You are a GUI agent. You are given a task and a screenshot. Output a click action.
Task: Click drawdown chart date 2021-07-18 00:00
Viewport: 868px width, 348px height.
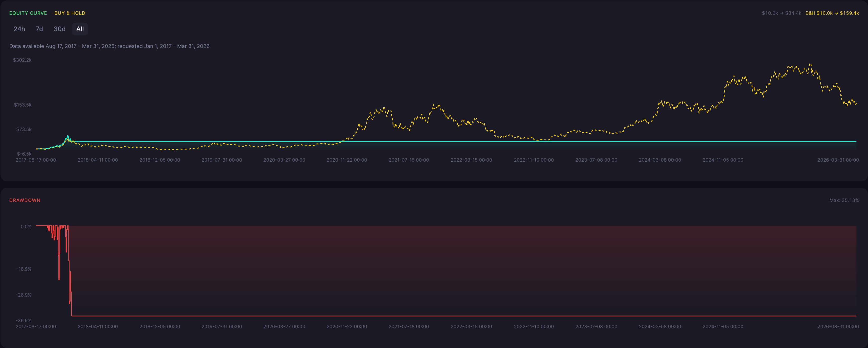(409, 327)
